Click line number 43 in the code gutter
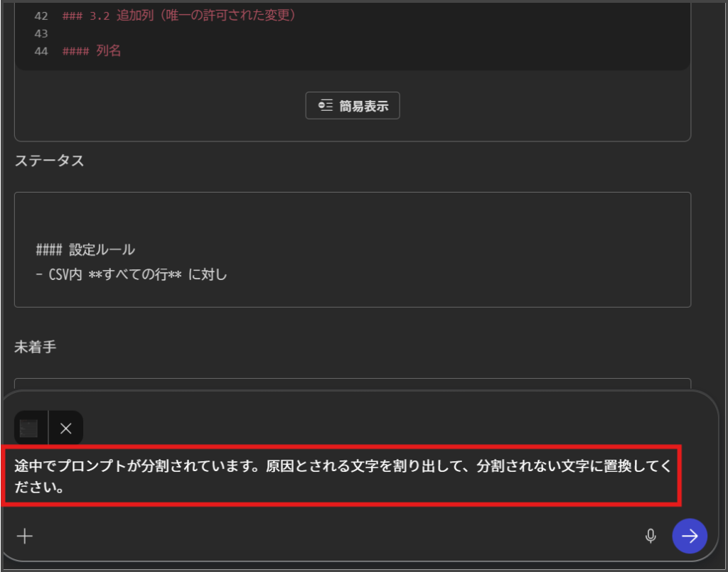The image size is (728, 572). (x=41, y=33)
